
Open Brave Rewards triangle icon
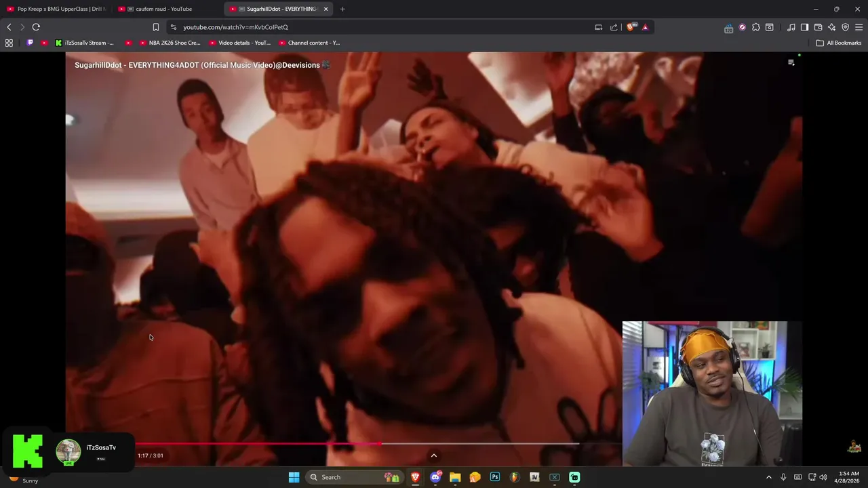coord(645,27)
